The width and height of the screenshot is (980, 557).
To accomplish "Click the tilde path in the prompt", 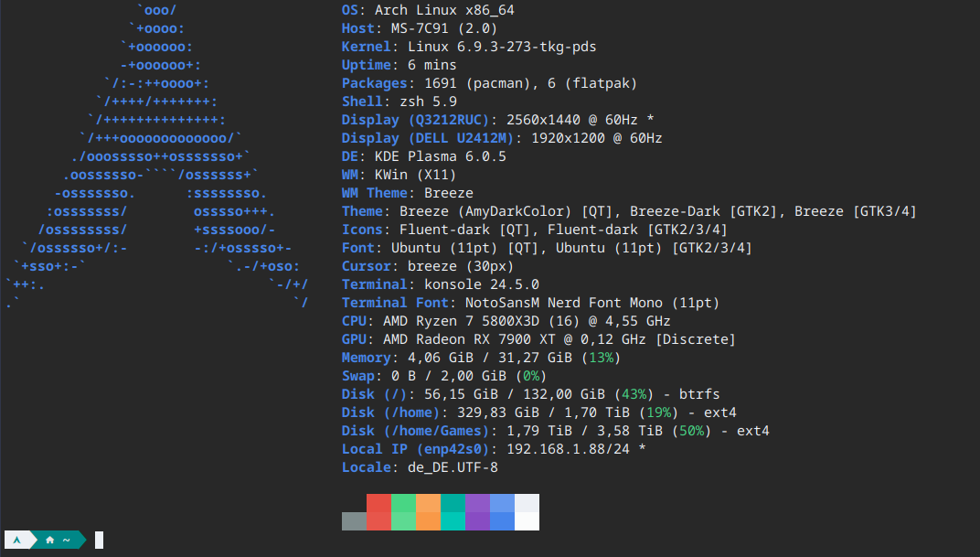I will (x=66, y=541).
